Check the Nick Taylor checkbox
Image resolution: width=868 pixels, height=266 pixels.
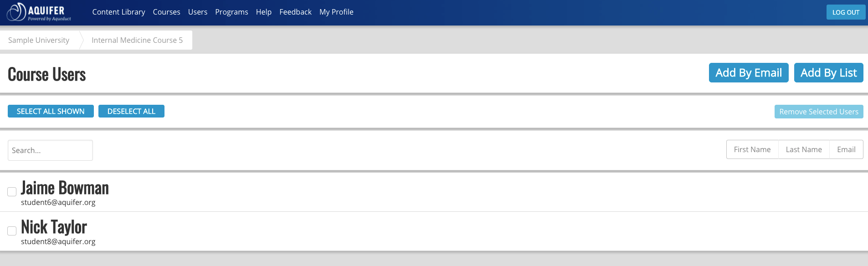12,231
